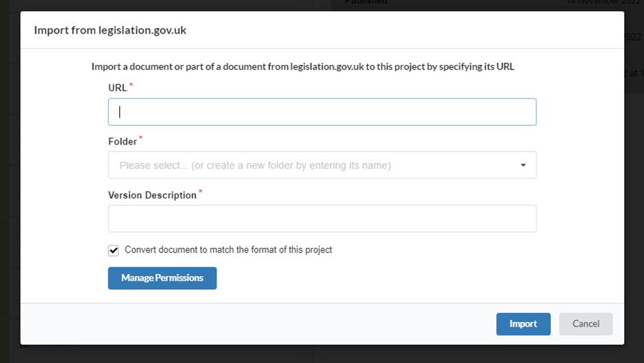Click 'Please select...' placeholder in Folder
Image resolution: width=644 pixels, height=363 pixels.
pyautogui.click(x=255, y=166)
